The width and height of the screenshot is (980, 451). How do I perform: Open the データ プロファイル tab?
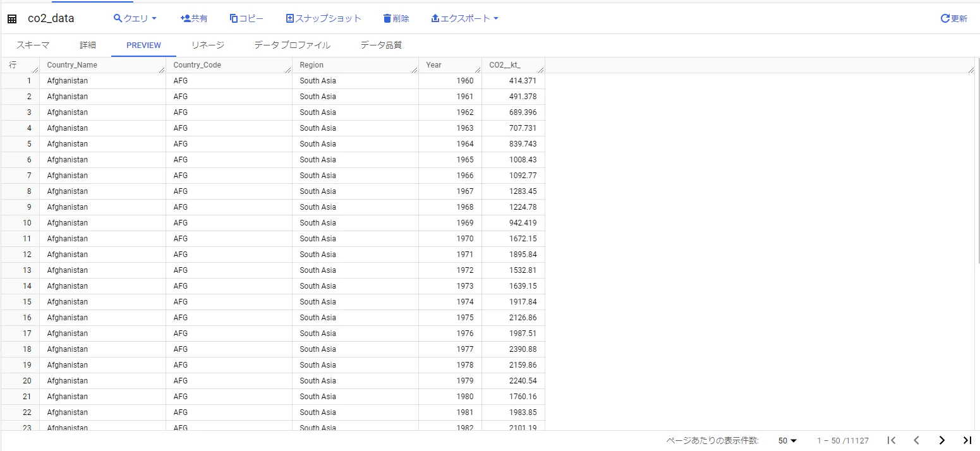[292, 45]
